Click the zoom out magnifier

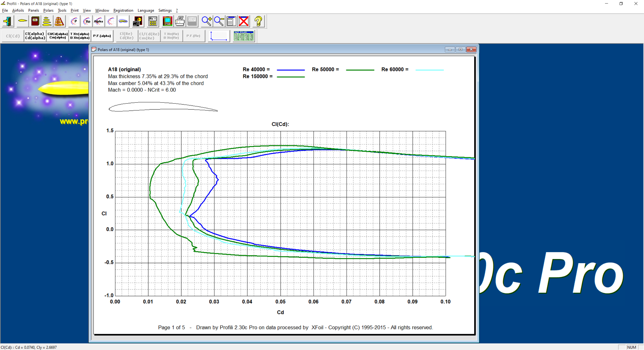pos(219,21)
